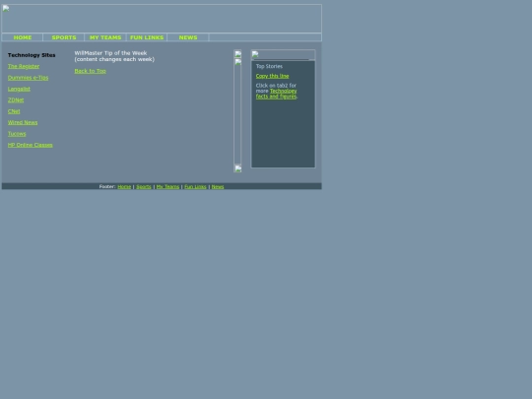
Task: Open Technology facts and figures link
Action: (x=277, y=94)
